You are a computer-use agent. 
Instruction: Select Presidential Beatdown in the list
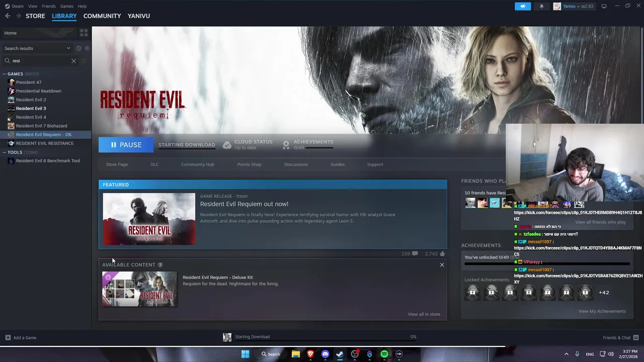38,91
